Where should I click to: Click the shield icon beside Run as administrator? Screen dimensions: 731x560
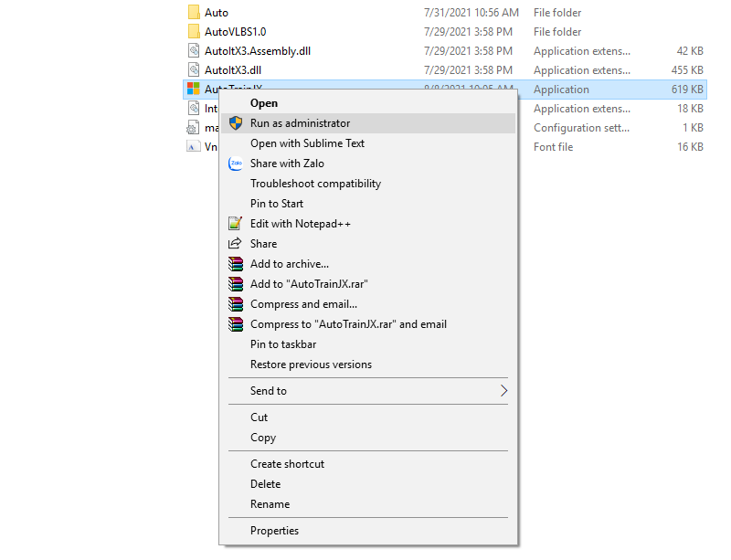coord(235,123)
